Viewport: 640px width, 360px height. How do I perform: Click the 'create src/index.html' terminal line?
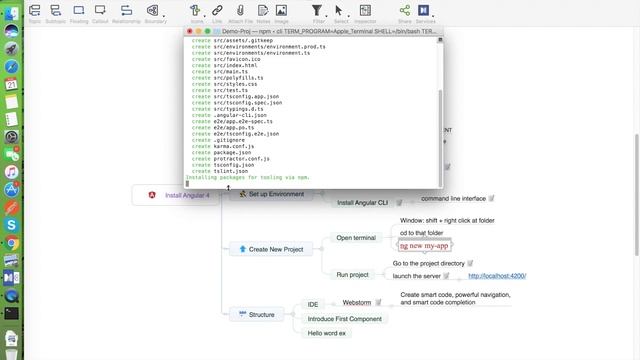[x=224, y=65]
